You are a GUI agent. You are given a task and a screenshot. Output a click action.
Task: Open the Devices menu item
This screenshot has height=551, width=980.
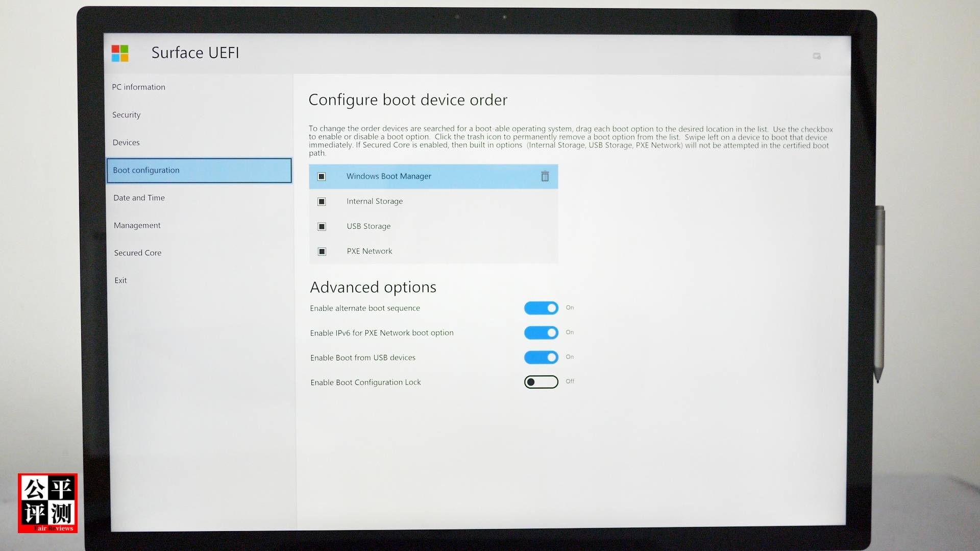[126, 142]
